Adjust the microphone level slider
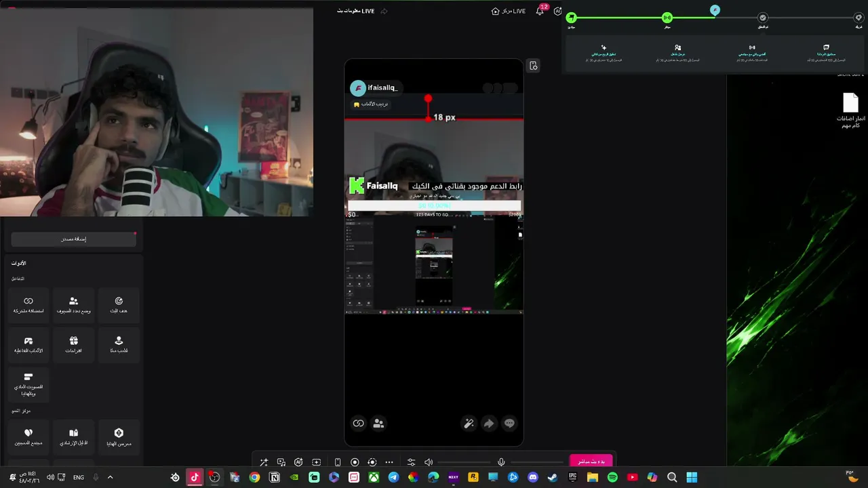The height and width of the screenshot is (488, 868). coord(536,462)
